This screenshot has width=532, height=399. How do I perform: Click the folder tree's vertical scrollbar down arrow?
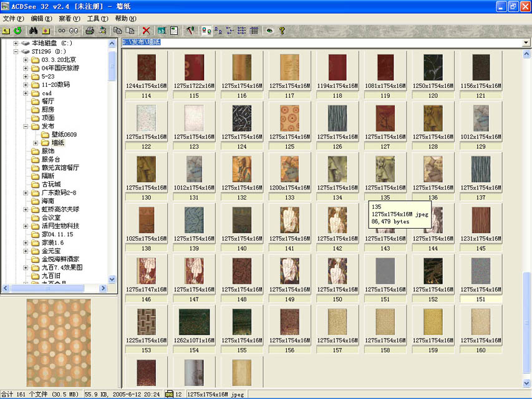[x=112, y=280]
